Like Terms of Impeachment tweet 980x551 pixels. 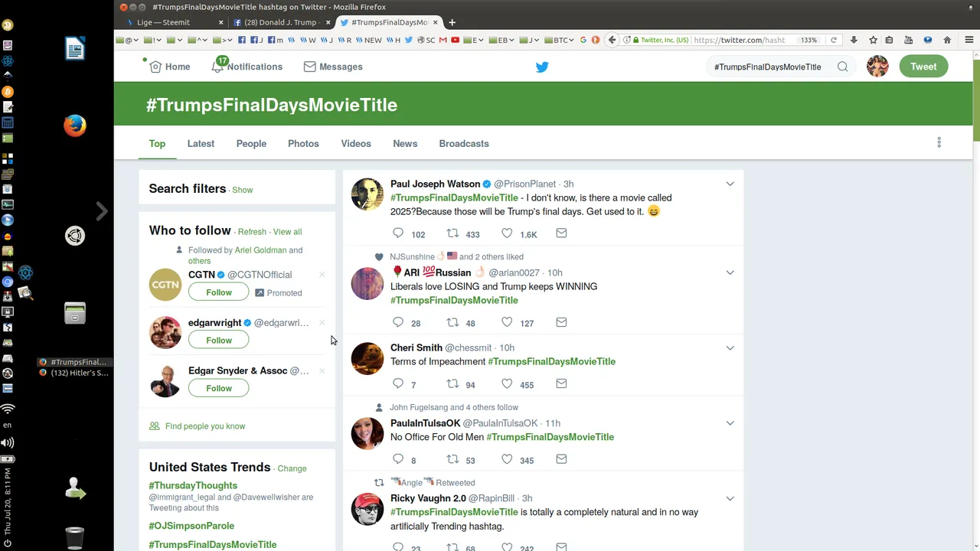coord(507,383)
